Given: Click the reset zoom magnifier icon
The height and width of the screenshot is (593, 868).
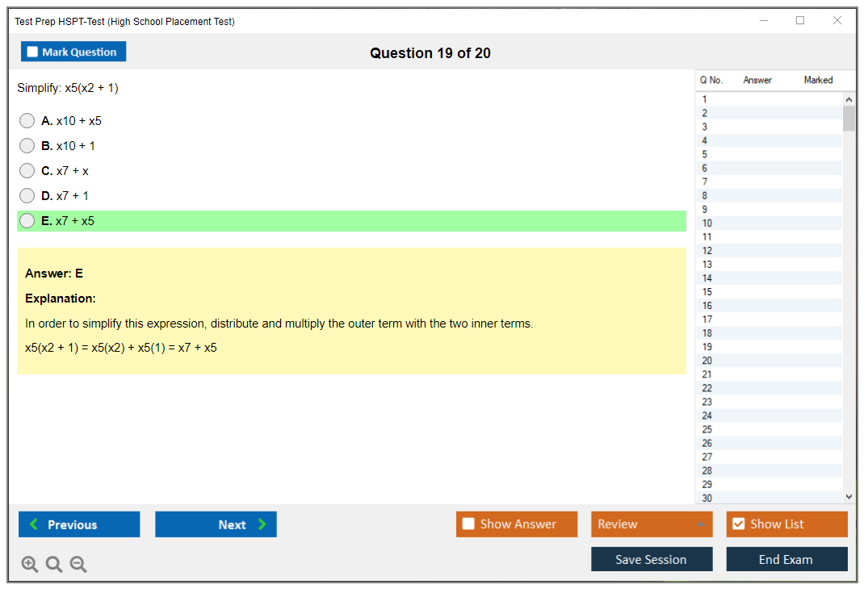Looking at the screenshot, I should pyautogui.click(x=54, y=565).
